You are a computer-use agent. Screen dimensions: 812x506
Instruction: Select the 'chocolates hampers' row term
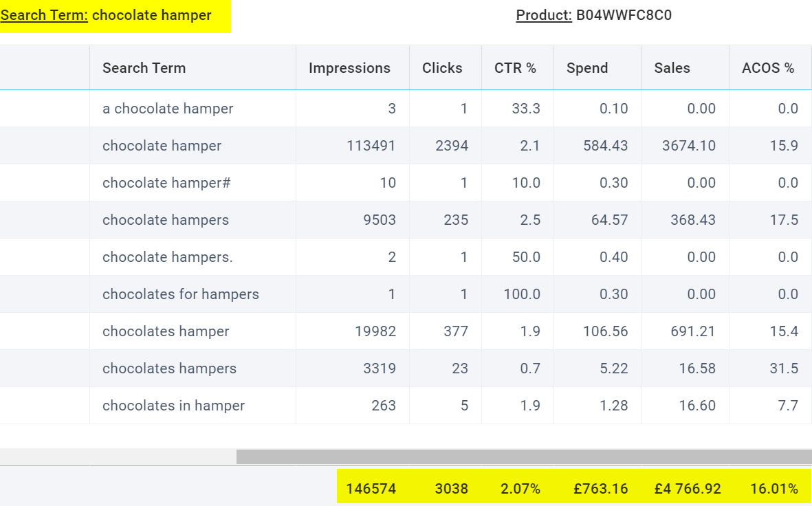169,368
